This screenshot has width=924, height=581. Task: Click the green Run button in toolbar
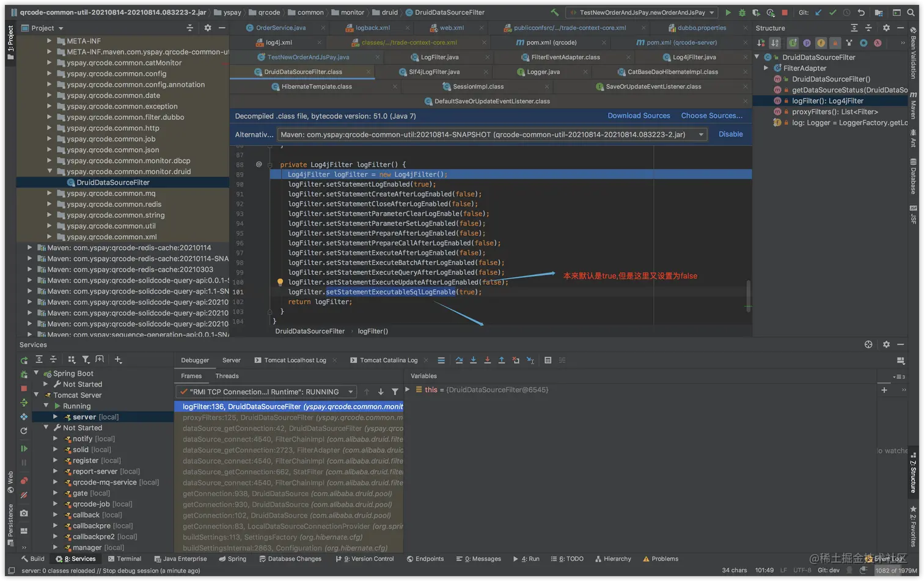pyautogui.click(x=728, y=12)
